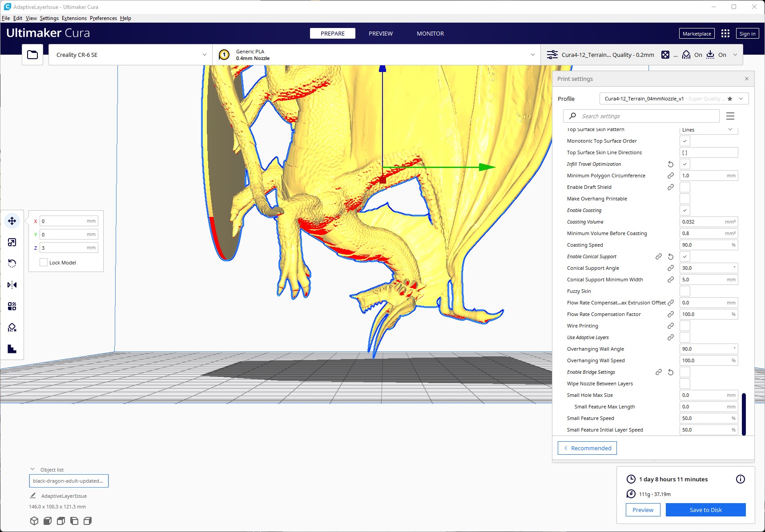765x532 pixels.
Task: Disable Enable Coasting checkbox
Action: pyautogui.click(x=685, y=210)
